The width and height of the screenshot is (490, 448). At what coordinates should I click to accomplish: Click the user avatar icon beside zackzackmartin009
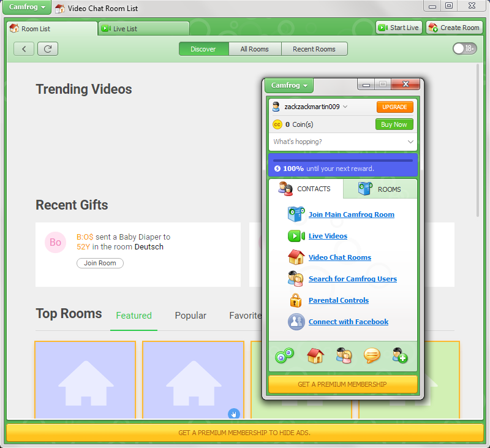(276, 107)
